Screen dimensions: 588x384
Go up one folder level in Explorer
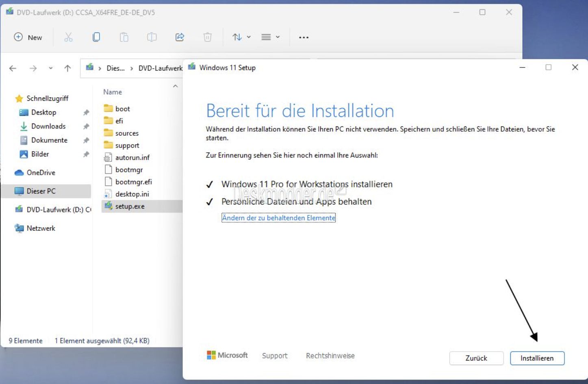(67, 68)
